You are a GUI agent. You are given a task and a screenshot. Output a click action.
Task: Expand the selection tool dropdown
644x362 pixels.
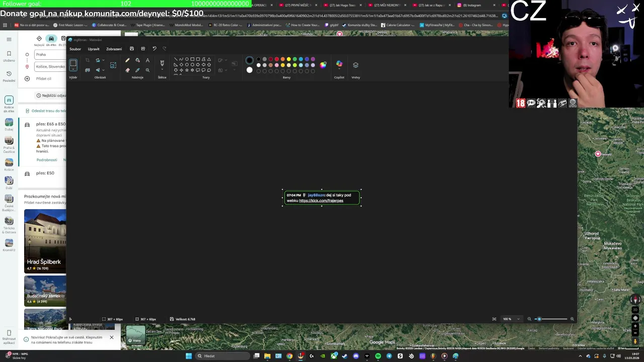coord(73,69)
